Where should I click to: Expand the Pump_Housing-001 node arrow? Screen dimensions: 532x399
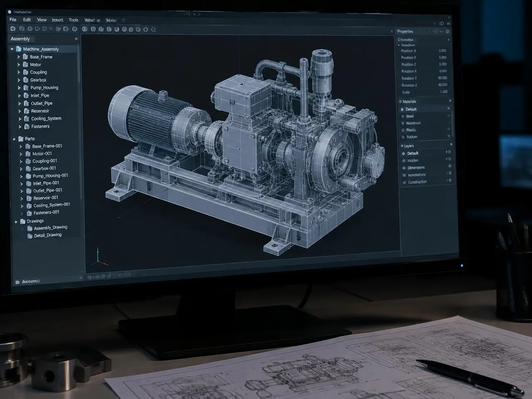[x=22, y=176]
